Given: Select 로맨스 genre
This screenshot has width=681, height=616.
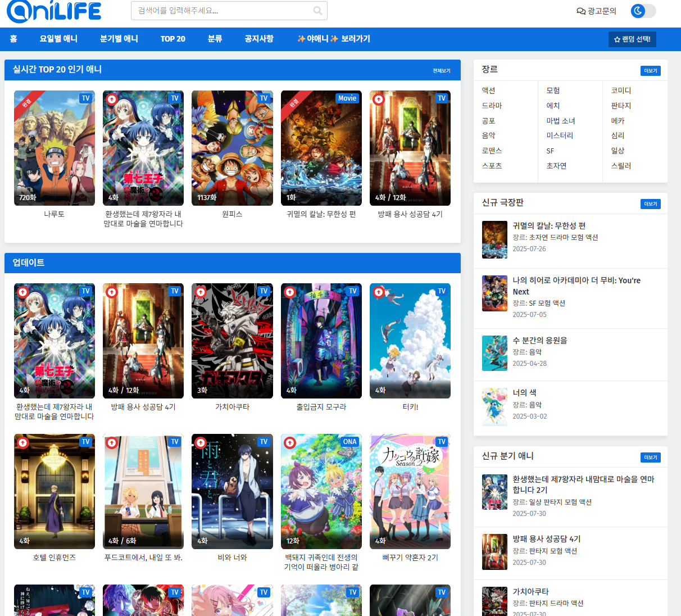Looking at the screenshot, I should point(492,151).
